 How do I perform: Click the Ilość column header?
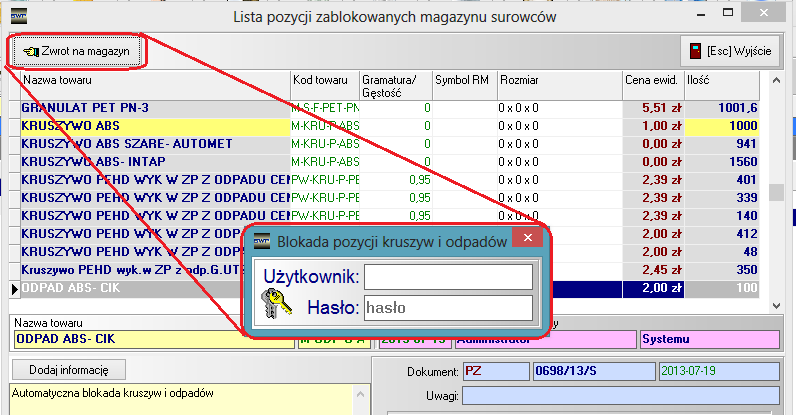(738, 80)
